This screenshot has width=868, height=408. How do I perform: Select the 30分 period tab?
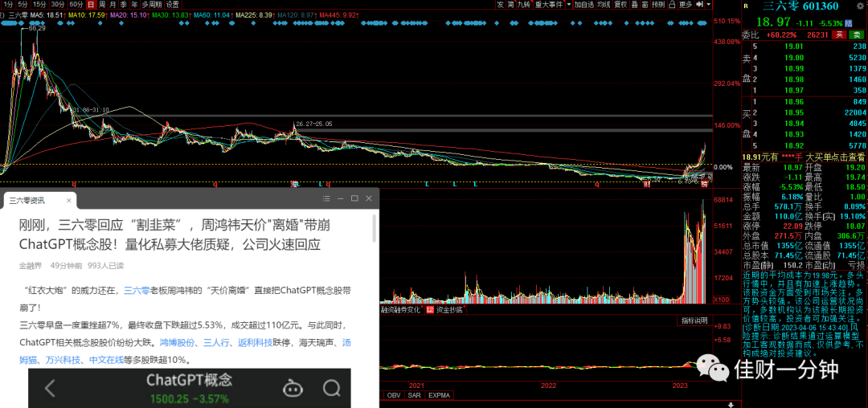pos(57,4)
